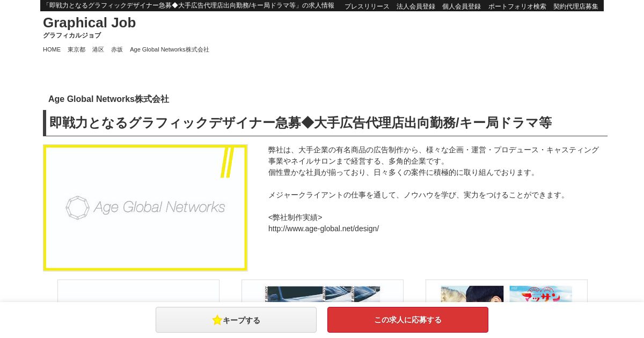Image resolution: width=644 pixels, height=338 pixels.
Task: Click the キープする button
Action: point(236,320)
